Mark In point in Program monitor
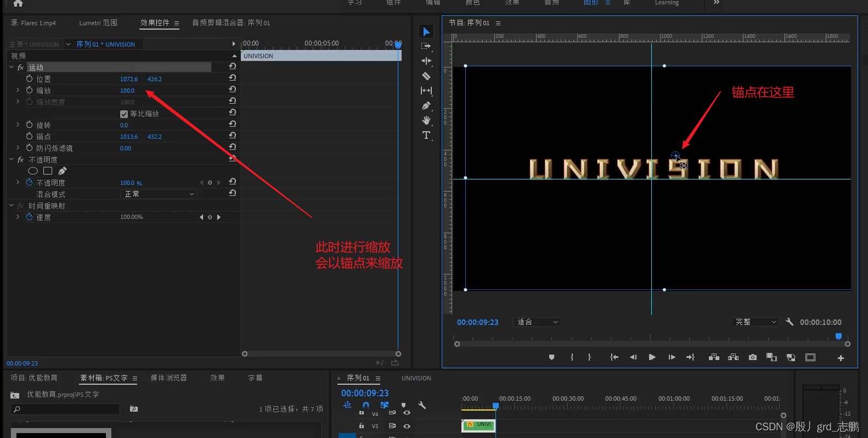The image size is (868, 438). [x=572, y=357]
